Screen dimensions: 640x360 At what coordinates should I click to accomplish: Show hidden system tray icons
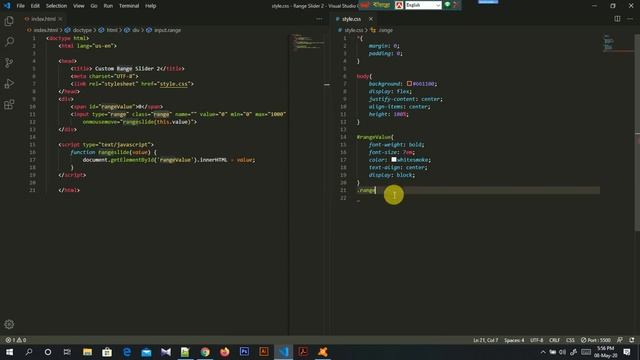coord(543,352)
